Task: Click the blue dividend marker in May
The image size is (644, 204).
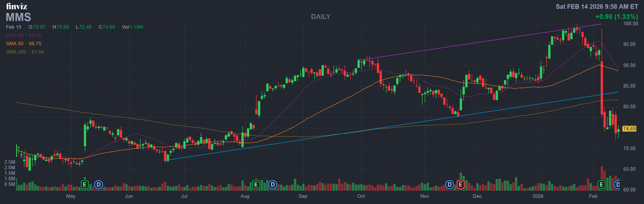Action: 99,185
